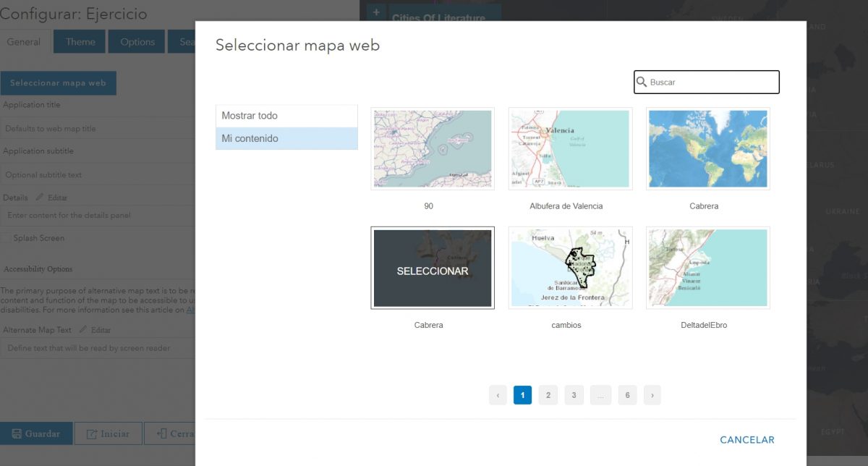868x466 pixels.
Task: Switch to the Theme tab
Action: coord(79,41)
